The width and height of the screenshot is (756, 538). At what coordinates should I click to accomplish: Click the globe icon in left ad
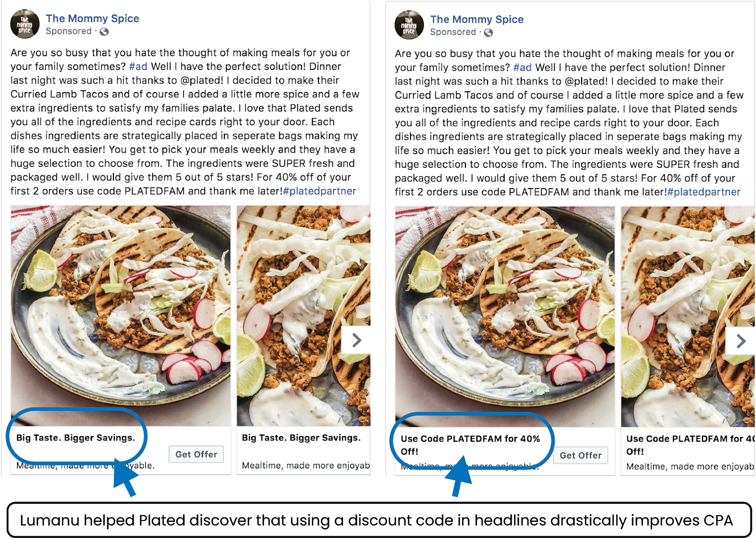[104, 32]
